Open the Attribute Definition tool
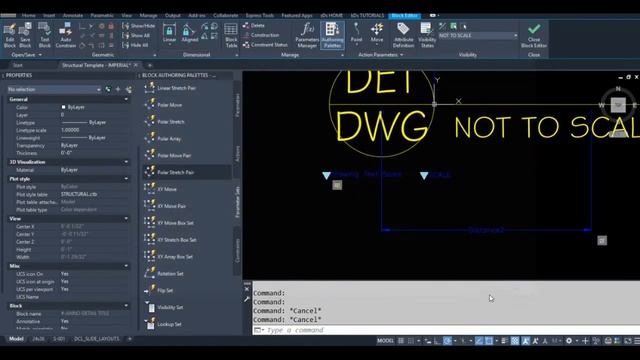Screen dimensions: 640x360 (403, 35)
